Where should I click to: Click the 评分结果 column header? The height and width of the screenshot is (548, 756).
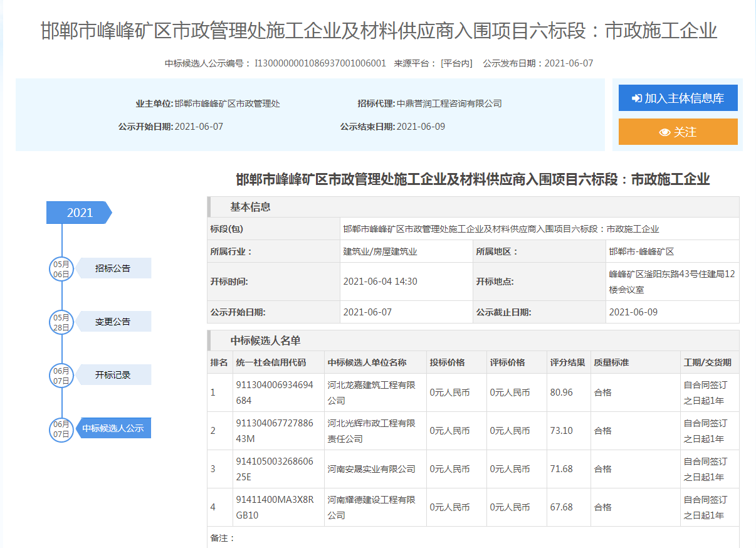567,362
